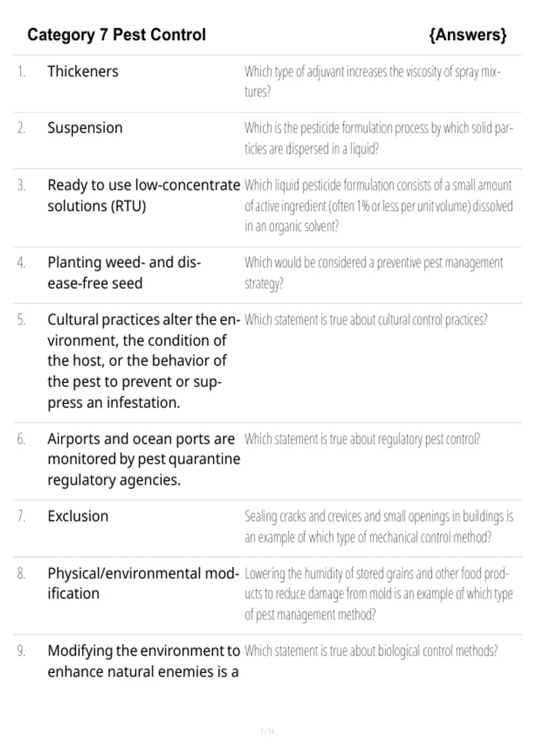Click the page number indicator 1/14
534x756 pixels.
click(267, 731)
